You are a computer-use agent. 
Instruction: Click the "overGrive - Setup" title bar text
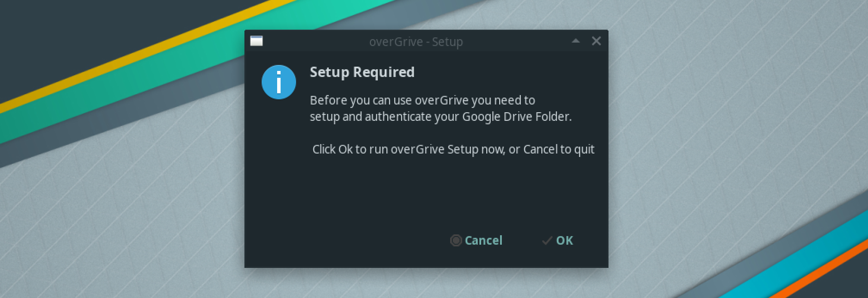[416, 42]
